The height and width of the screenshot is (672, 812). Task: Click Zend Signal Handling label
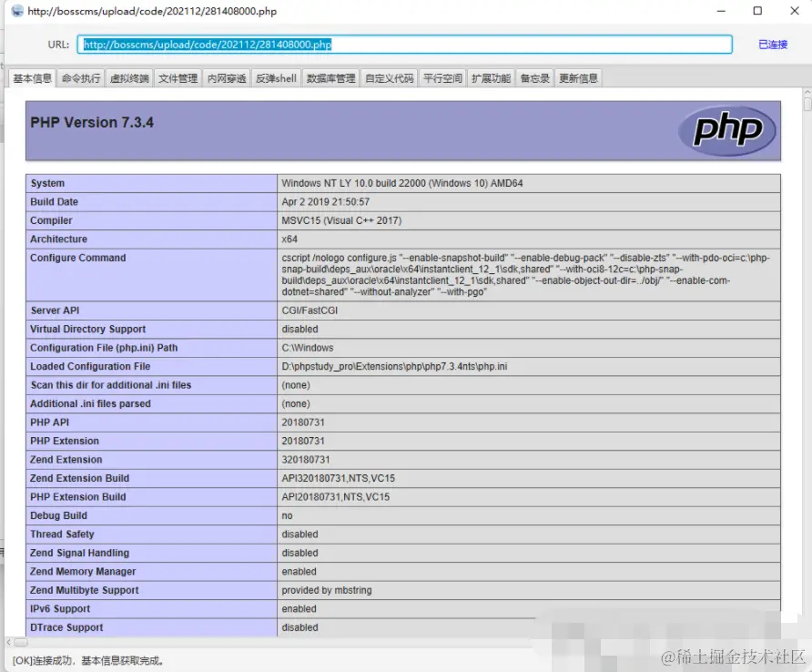(x=79, y=554)
